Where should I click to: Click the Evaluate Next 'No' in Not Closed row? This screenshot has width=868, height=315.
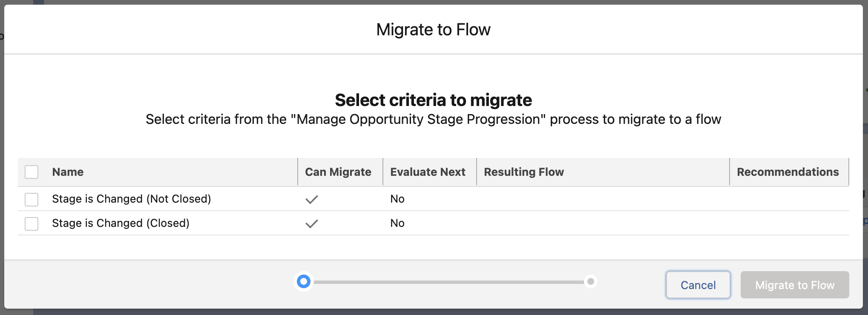(x=397, y=199)
